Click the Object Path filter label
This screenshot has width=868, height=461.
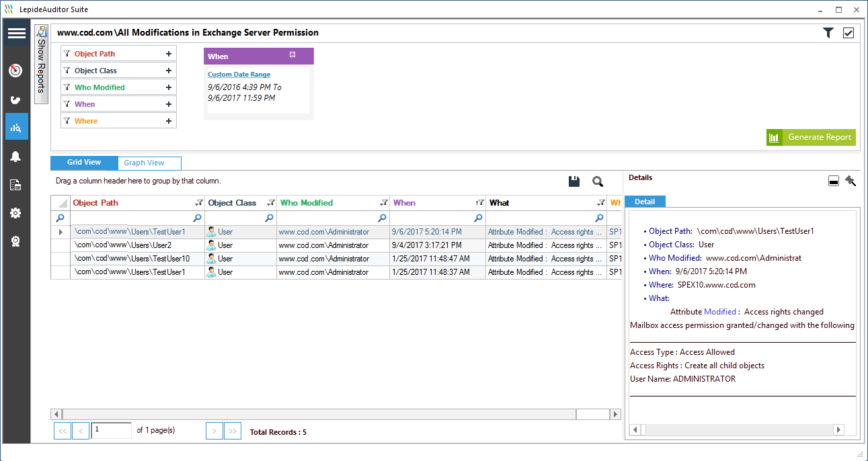[x=95, y=54]
